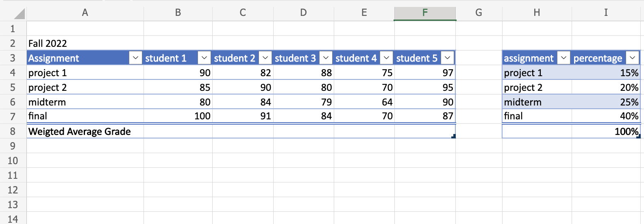
Task: Select row 3 header
Action: tap(13, 58)
